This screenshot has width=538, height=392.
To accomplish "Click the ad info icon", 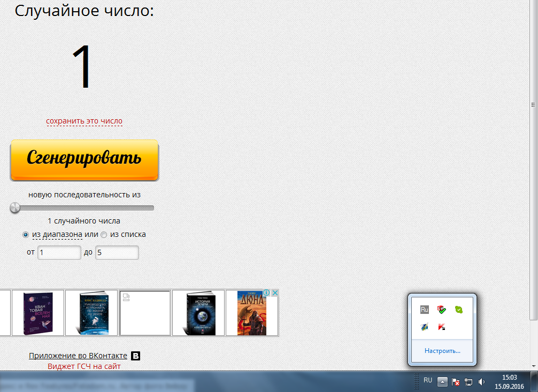I will [267, 293].
